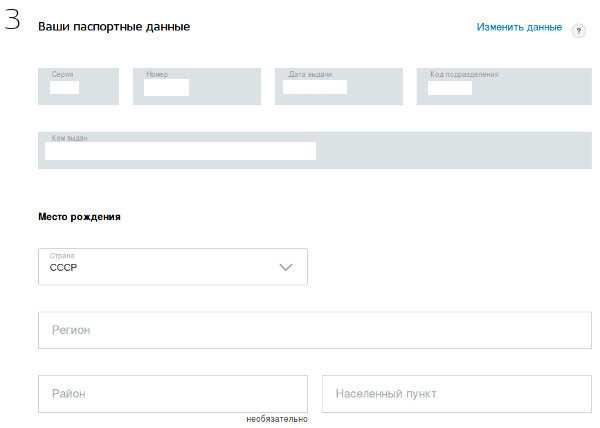Click the 'необязательно' hint text
The height and width of the screenshot is (428, 600).
click(x=277, y=419)
